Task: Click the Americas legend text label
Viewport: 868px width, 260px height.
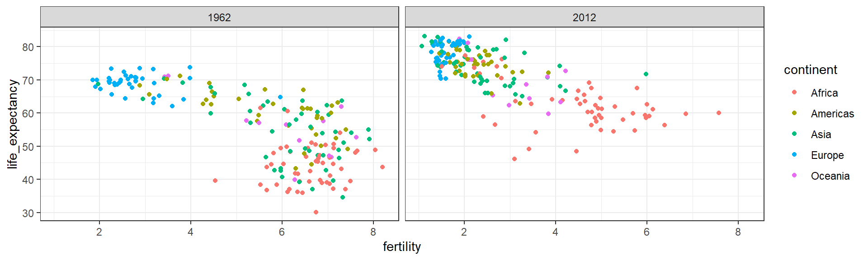Action: (832, 114)
